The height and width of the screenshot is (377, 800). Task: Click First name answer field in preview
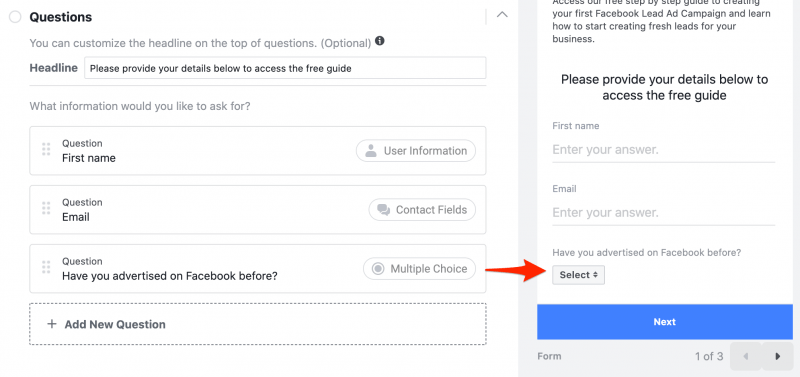(663, 150)
